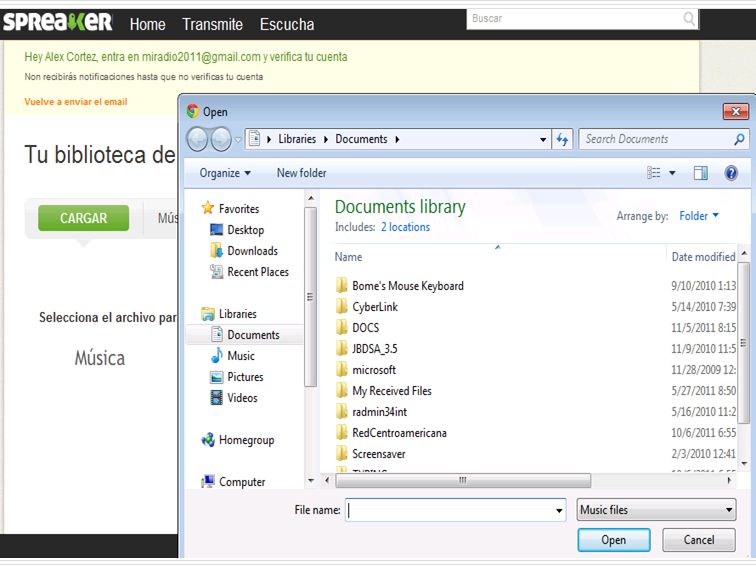Expand the arrow after Libraries in the breadcrumb
The height and width of the screenshot is (567, 756).
coord(326,139)
